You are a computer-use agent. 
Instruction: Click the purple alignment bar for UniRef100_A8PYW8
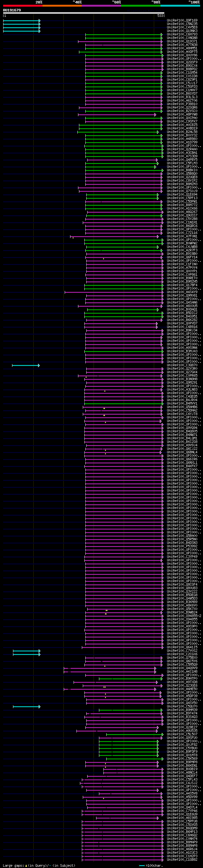117,115
